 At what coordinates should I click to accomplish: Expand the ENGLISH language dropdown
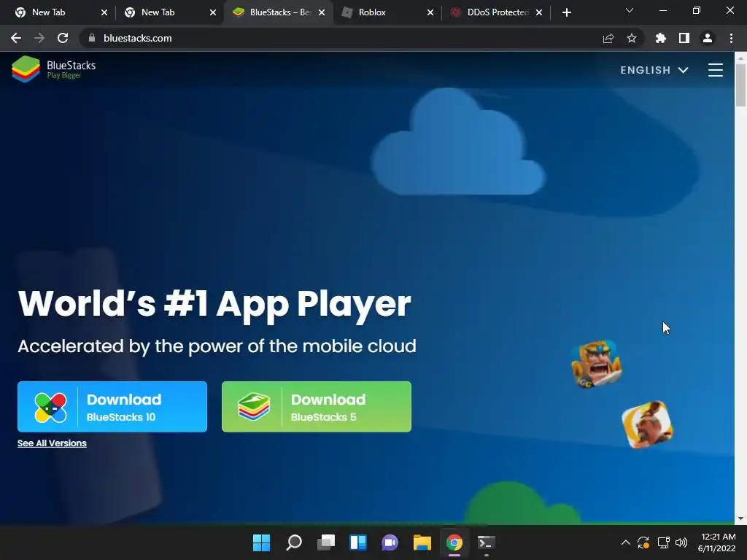tap(654, 70)
